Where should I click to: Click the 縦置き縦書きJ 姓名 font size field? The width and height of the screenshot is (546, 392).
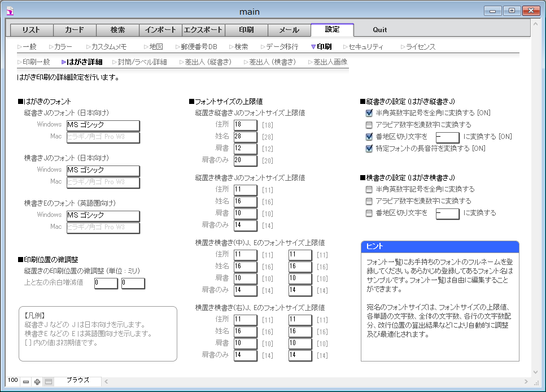click(x=245, y=137)
